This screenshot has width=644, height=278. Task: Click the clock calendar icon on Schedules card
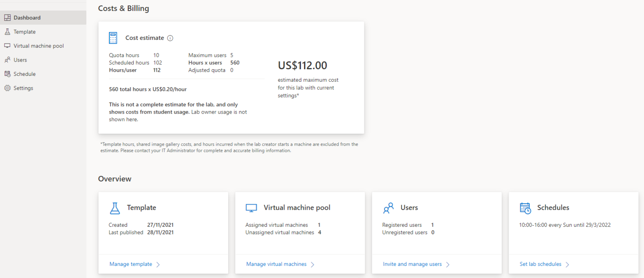tap(525, 207)
